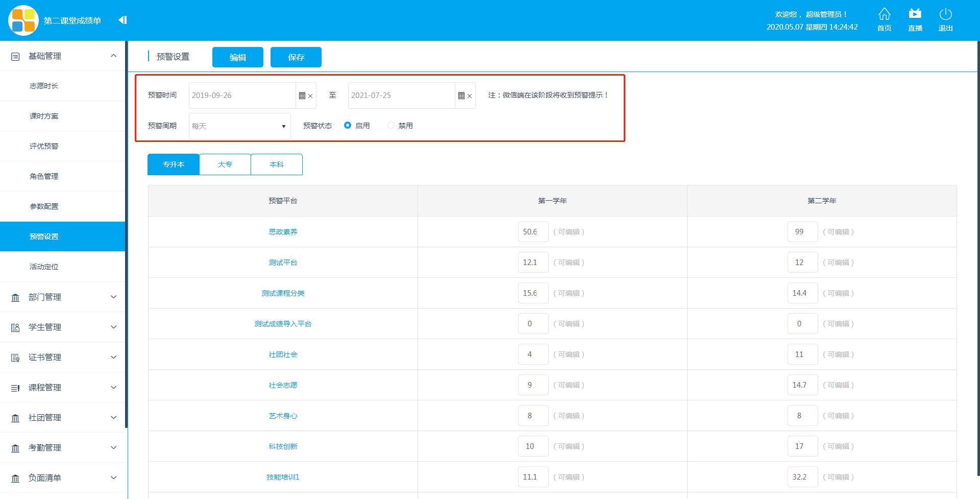Open 活动定位 in the sidebar
Viewport: 980px width, 499px height.
pyautogui.click(x=62, y=267)
